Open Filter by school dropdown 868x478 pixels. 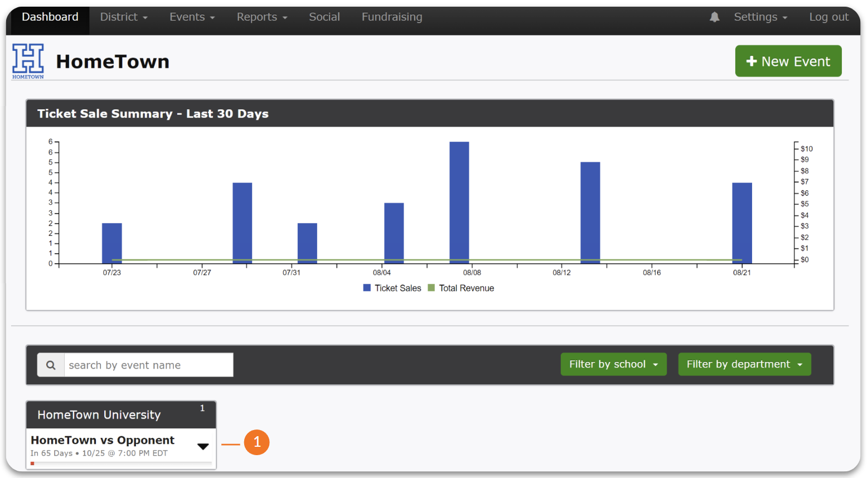click(613, 364)
